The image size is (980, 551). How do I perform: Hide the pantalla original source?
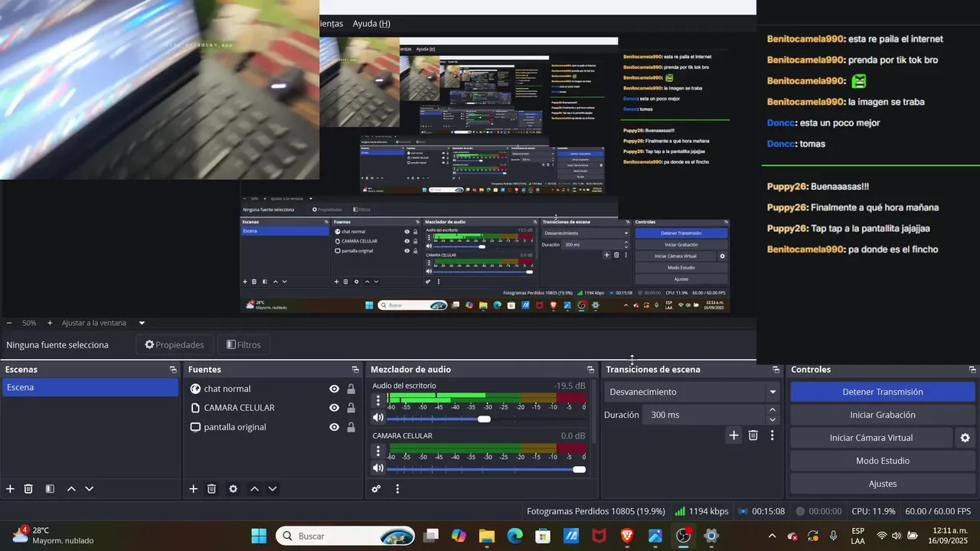tap(334, 427)
